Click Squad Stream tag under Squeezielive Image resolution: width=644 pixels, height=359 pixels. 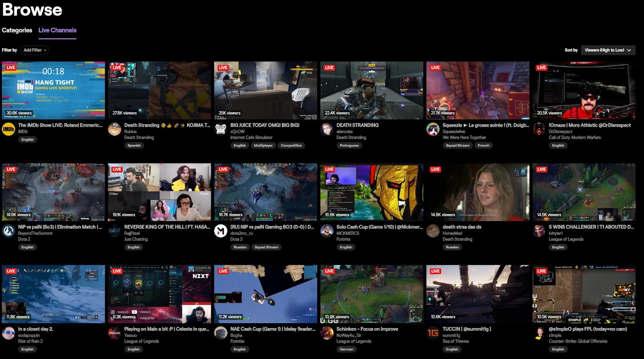pos(458,146)
